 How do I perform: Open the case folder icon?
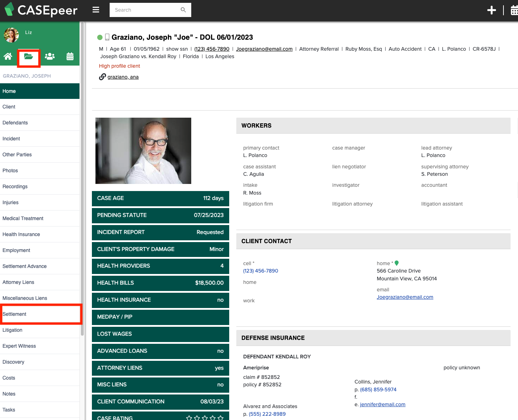(x=28, y=56)
